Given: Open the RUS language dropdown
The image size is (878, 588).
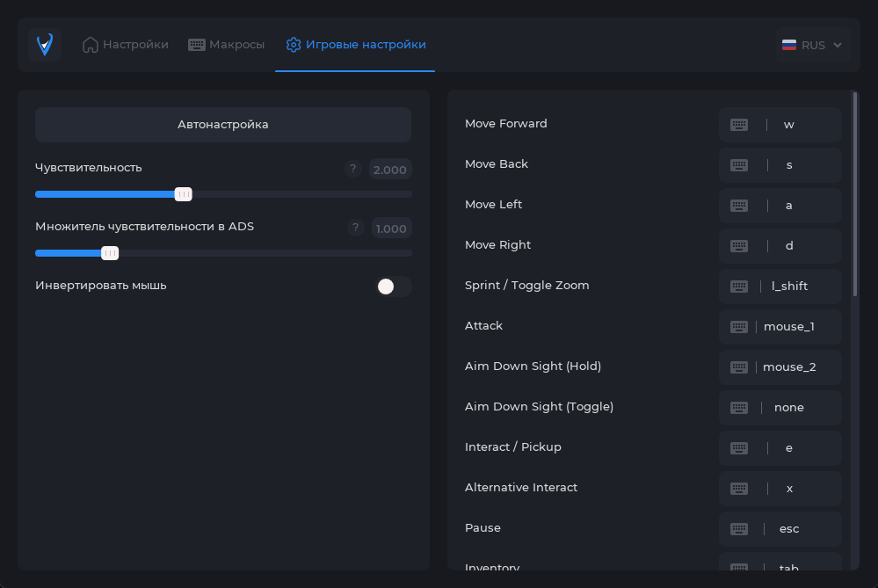Looking at the screenshot, I should click(812, 45).
